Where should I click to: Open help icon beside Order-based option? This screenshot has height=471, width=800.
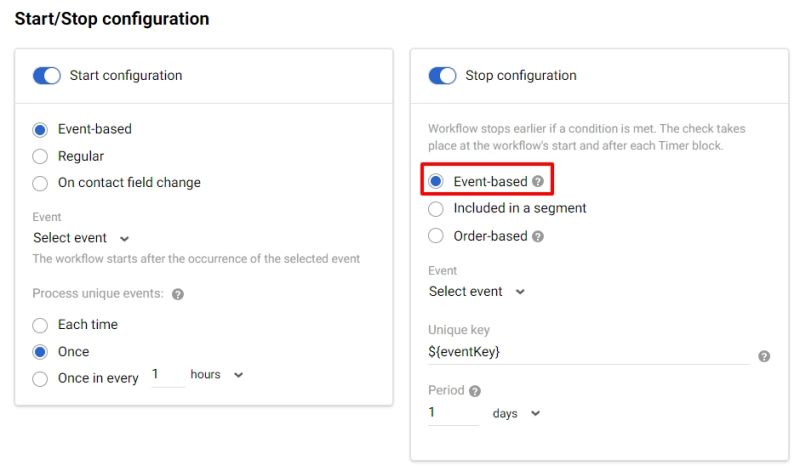tap(538, 236)
